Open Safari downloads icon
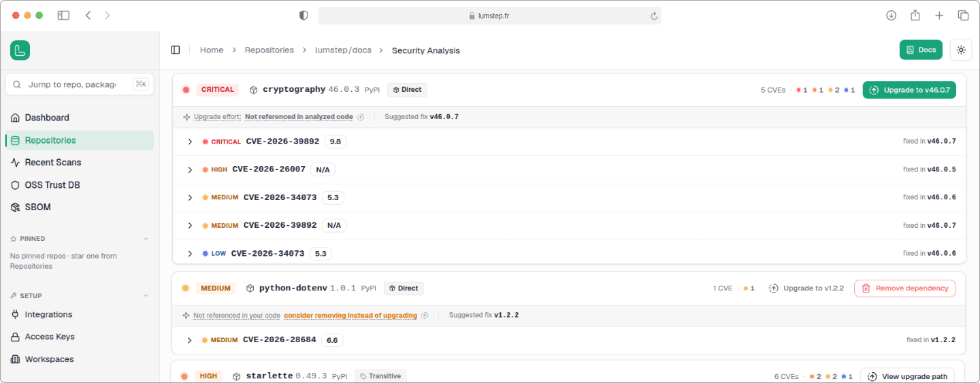 (891, 15)
